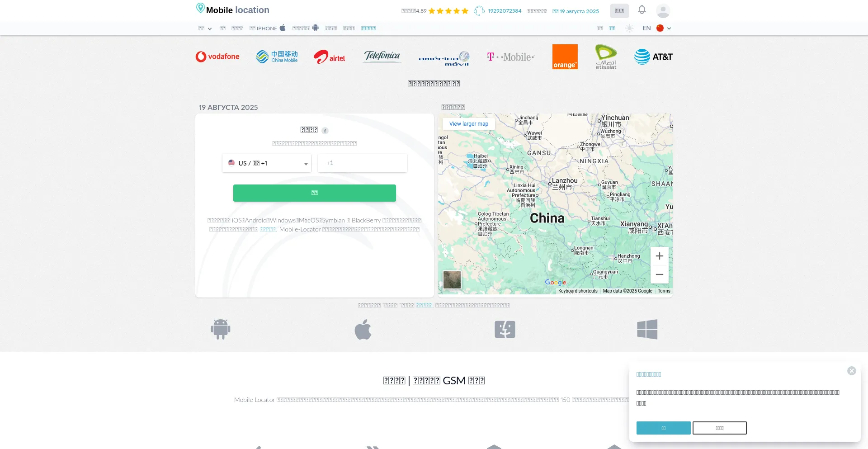Click the large Windows platform icon
868x449 pixels.
point(647,329)
